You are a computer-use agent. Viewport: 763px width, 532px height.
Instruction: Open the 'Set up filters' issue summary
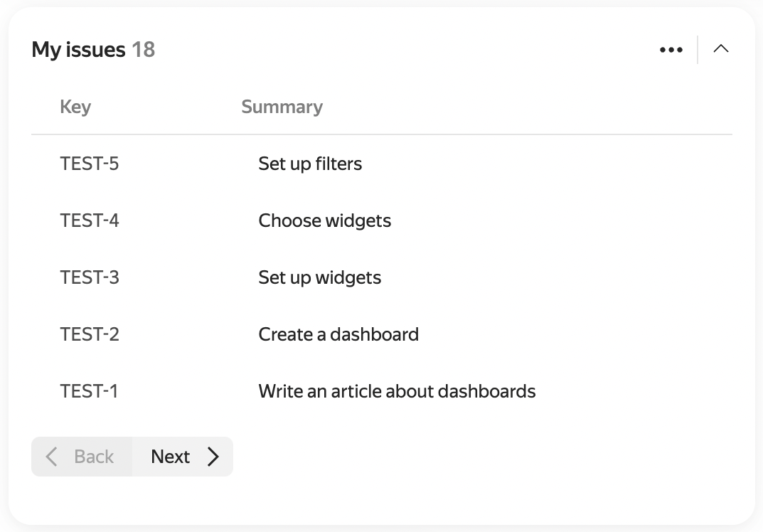tap(310, 164)
